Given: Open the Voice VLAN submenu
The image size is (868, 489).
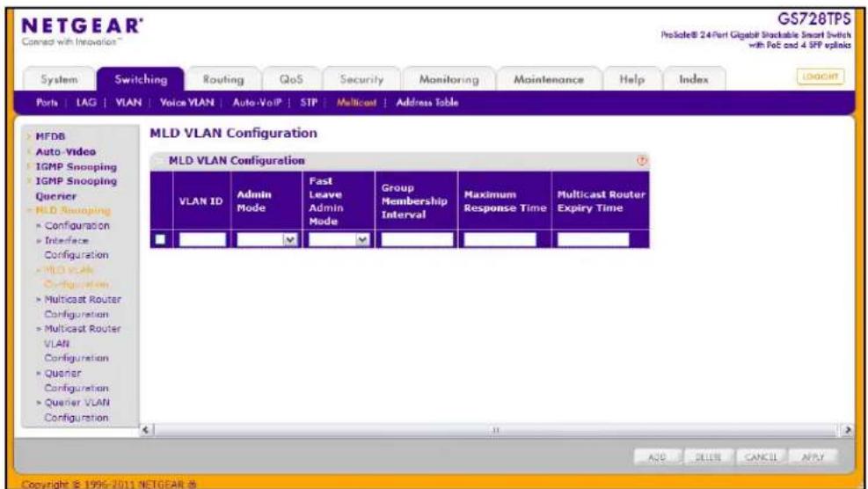Looking at the screenshot, I should (186, 102).
